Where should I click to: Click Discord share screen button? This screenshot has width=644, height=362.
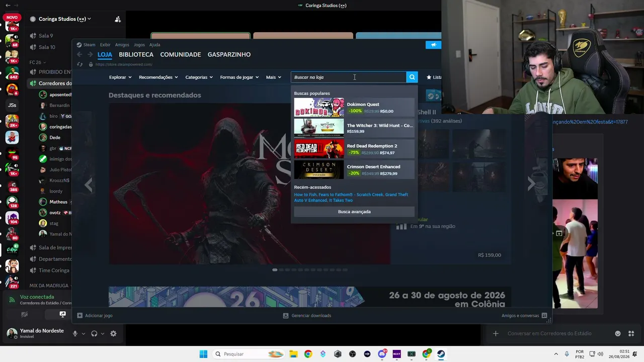point(62,314)
